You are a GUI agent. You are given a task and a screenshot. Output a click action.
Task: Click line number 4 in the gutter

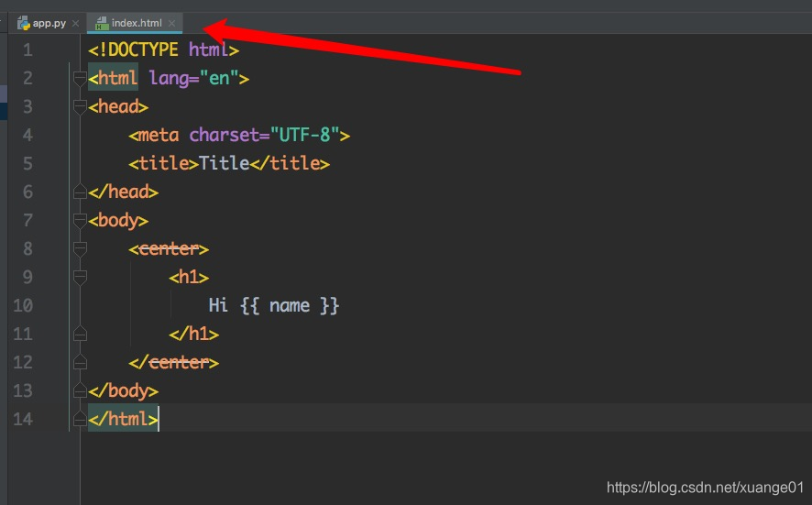pyautogui.click(x=27, y=136)
